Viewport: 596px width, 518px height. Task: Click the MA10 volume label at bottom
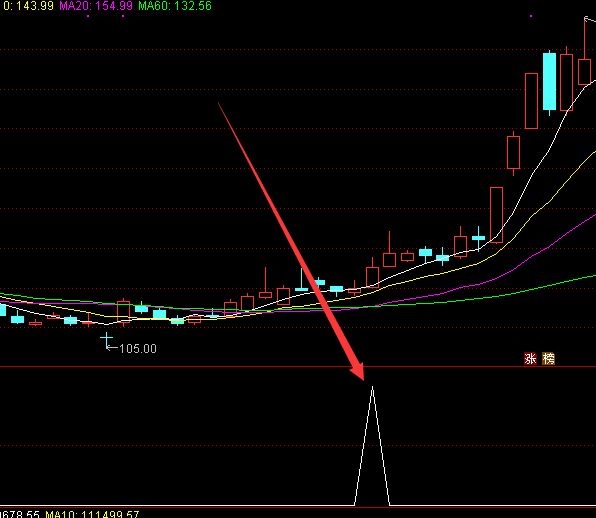[92, 514]
